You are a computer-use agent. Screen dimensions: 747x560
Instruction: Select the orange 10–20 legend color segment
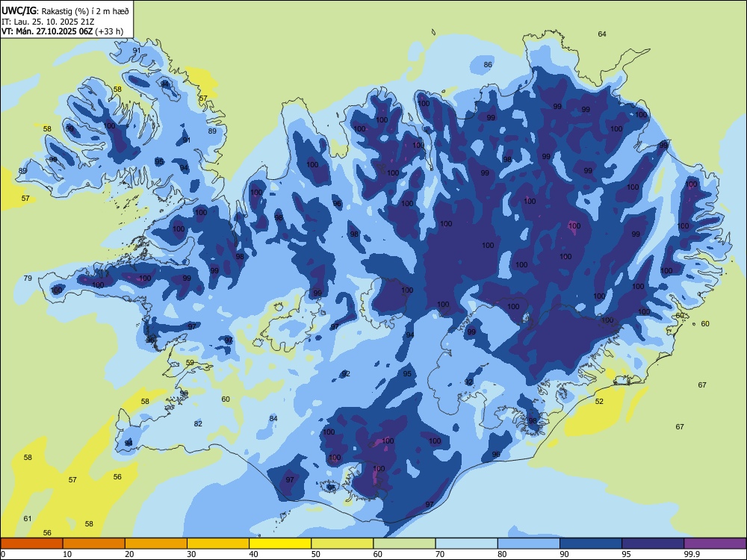(94, 544)
